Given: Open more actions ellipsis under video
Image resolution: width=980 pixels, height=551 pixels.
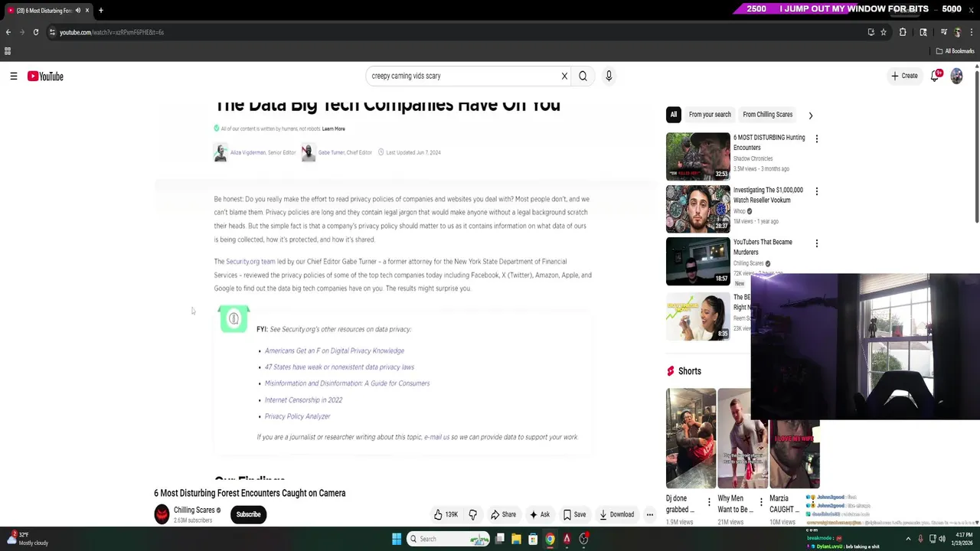Looking at the screenshot, I should tap(649, 515).
